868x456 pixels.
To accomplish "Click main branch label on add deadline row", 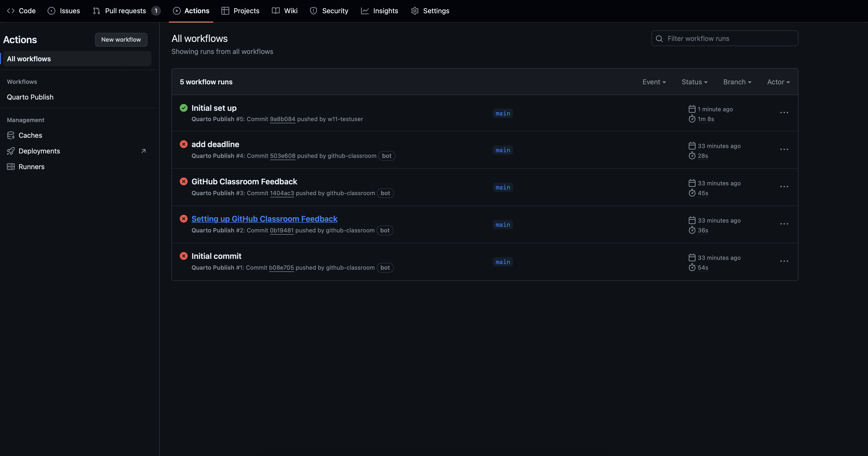I will tap(503, 150).
